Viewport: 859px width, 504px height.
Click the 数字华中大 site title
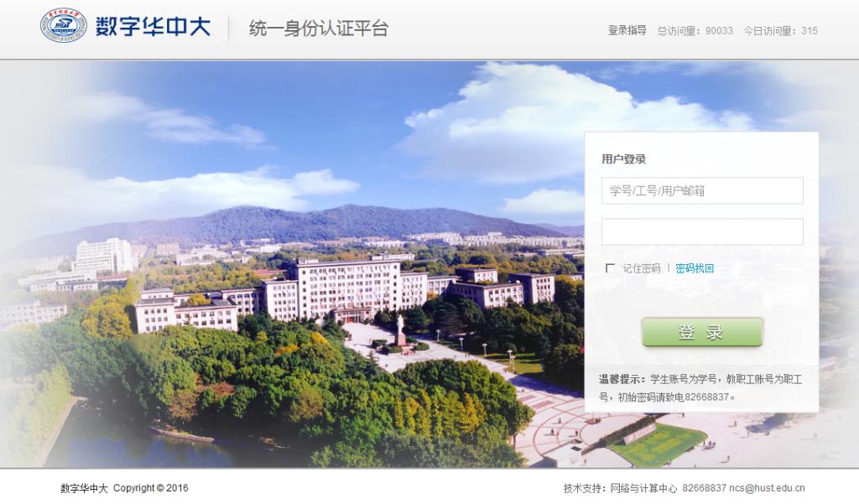pos(153,26)
